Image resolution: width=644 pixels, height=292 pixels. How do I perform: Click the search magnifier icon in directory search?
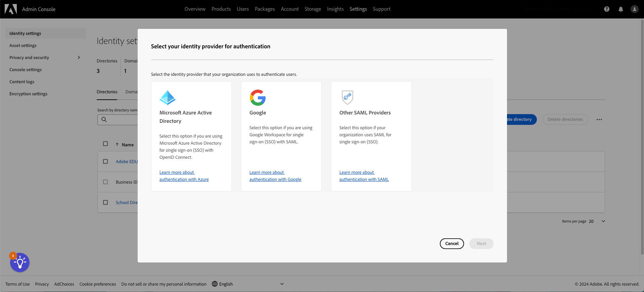click(104, 119)
